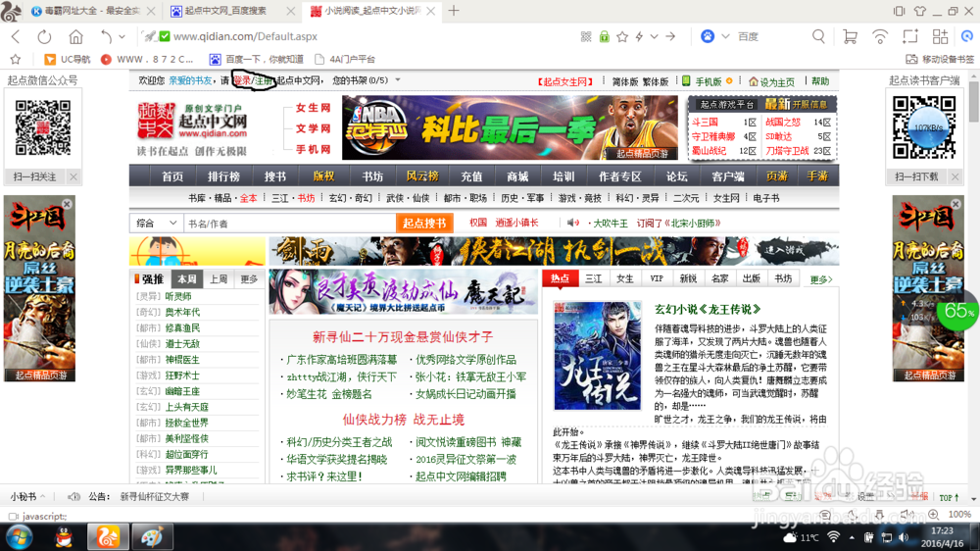The width and height of the screenshot is (980, 551).
Task: Click the forward go arrow in address bar
Action: 670,37
